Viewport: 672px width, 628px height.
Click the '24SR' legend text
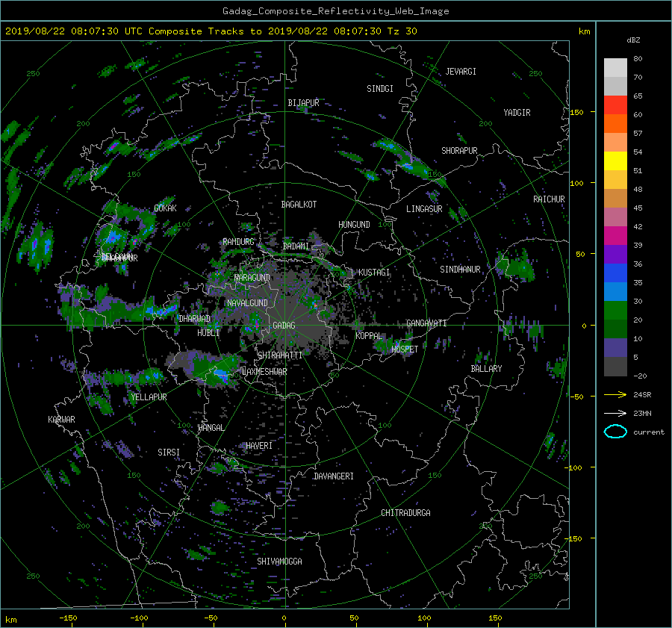coord(642,395)
